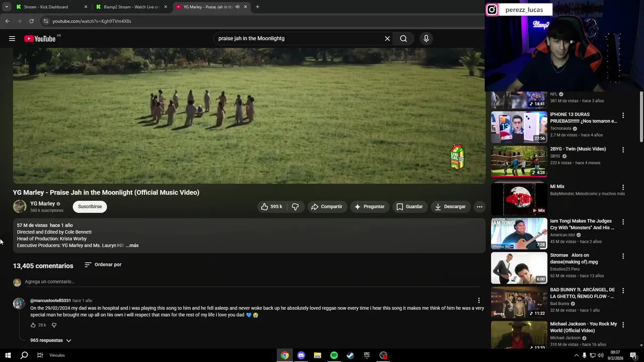
Task: Open Chrome tab search dropdown arrow
Action: point(7,7)
